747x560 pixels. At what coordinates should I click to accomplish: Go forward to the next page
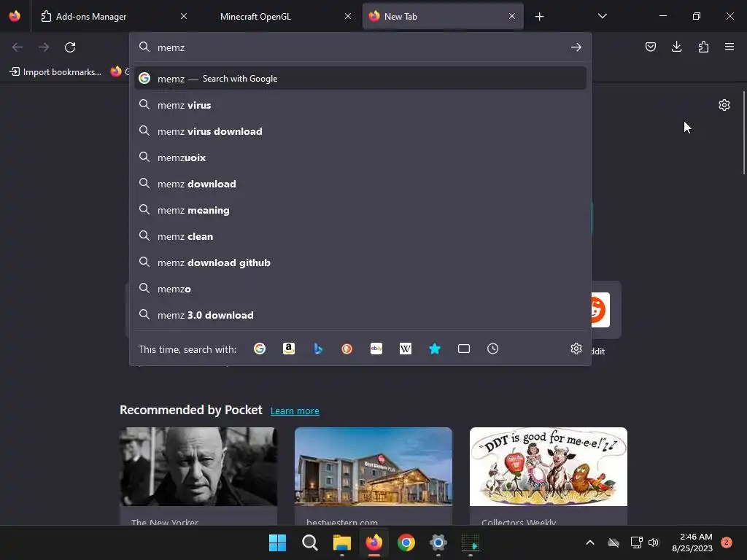point(44,47)
